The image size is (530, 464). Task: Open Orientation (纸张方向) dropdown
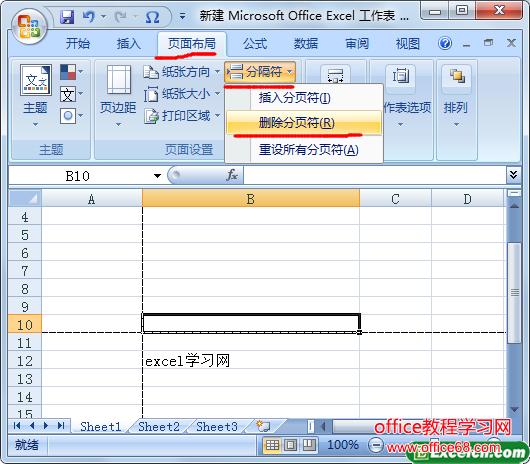[182, 72]
